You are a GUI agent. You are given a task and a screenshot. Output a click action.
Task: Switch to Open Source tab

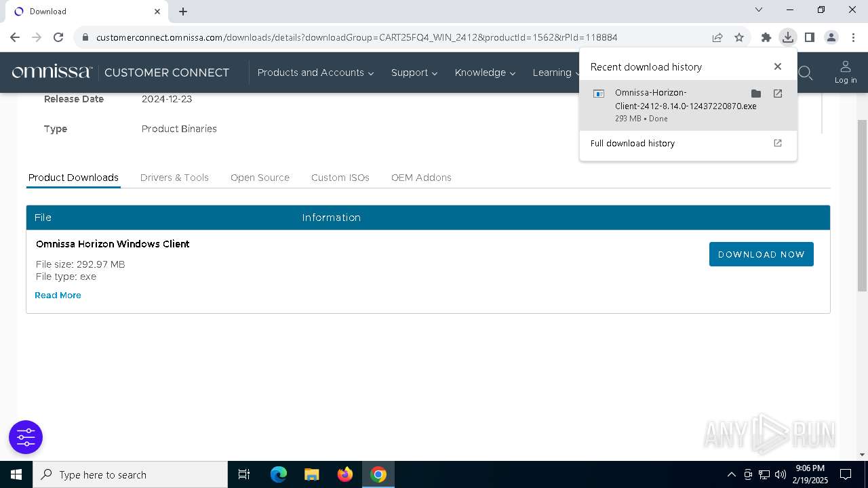tap(260, 178)
